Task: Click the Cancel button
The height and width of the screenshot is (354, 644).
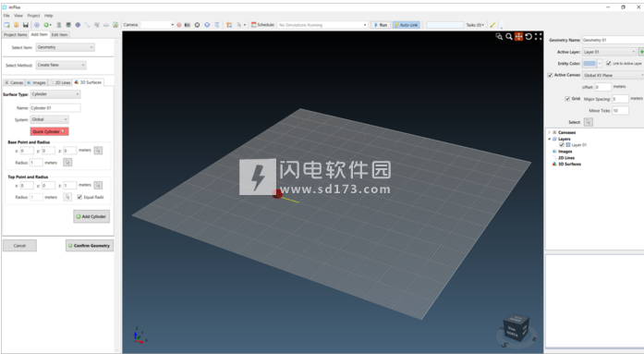Action: (x=19, y=246)
